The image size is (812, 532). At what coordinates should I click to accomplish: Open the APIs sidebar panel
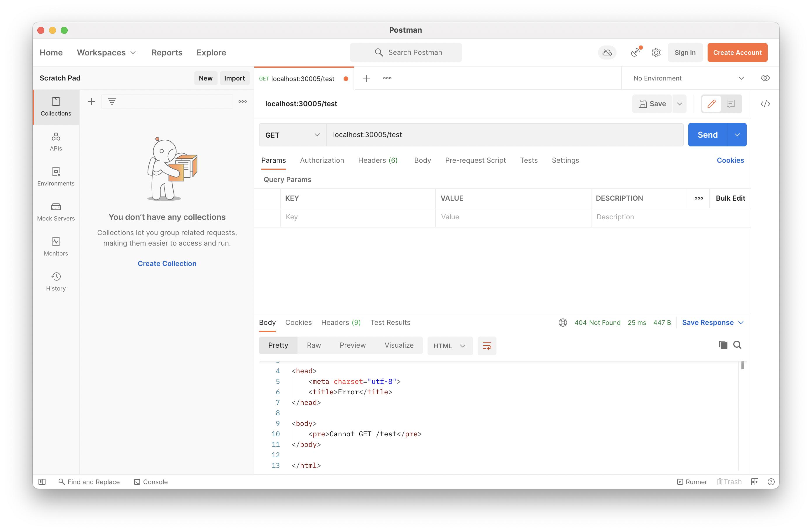56,142
